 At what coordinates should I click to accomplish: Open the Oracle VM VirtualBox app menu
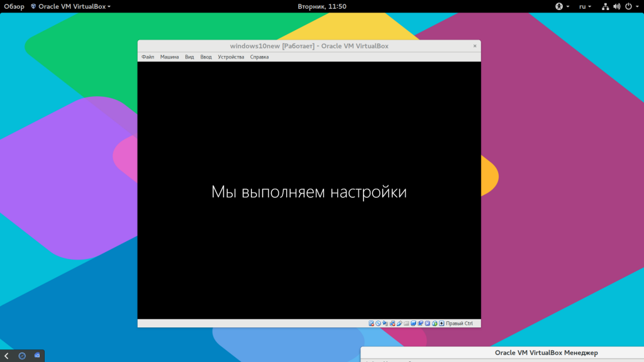pos(70,6)
